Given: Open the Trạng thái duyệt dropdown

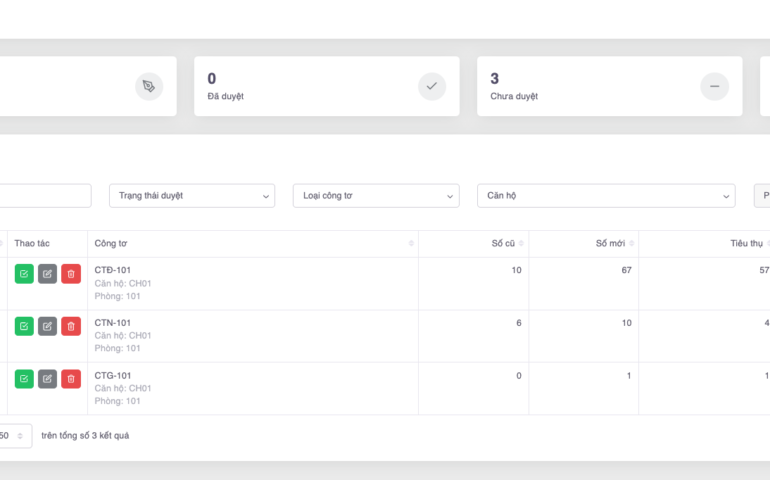Looking at the screenshot, I should pos(192,196).
